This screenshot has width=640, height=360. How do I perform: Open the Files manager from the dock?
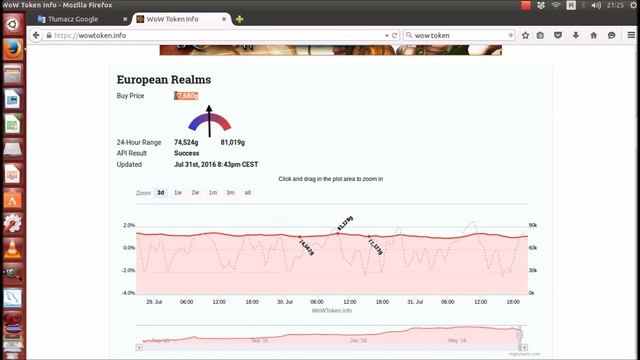coord(12,74)
